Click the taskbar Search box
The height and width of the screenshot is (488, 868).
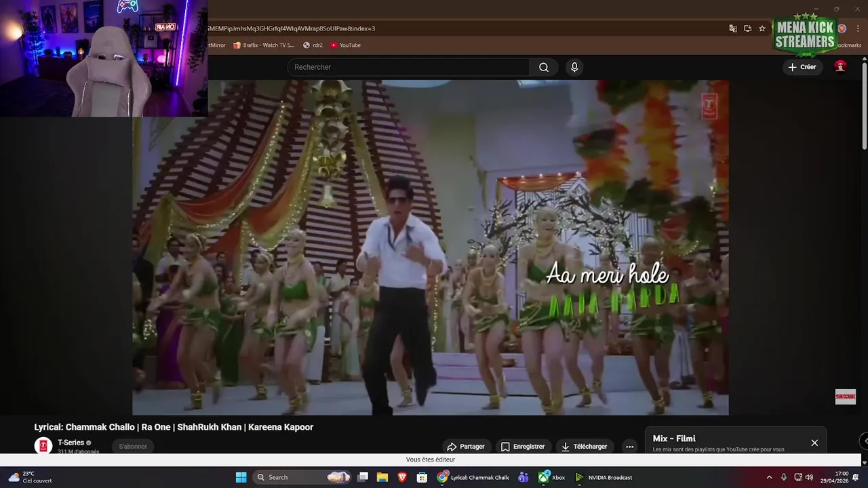tap(301, 477)
